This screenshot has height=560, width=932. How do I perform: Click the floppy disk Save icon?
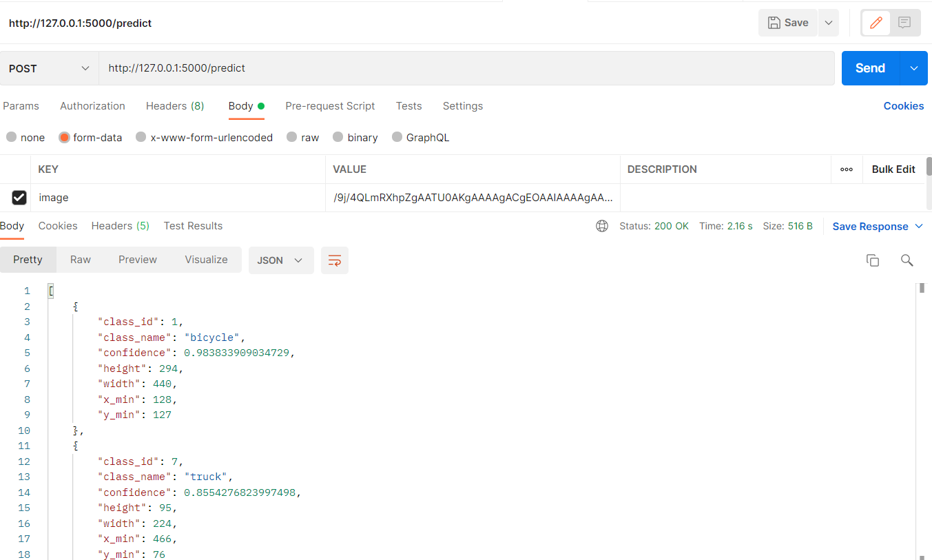coord(774,23)
